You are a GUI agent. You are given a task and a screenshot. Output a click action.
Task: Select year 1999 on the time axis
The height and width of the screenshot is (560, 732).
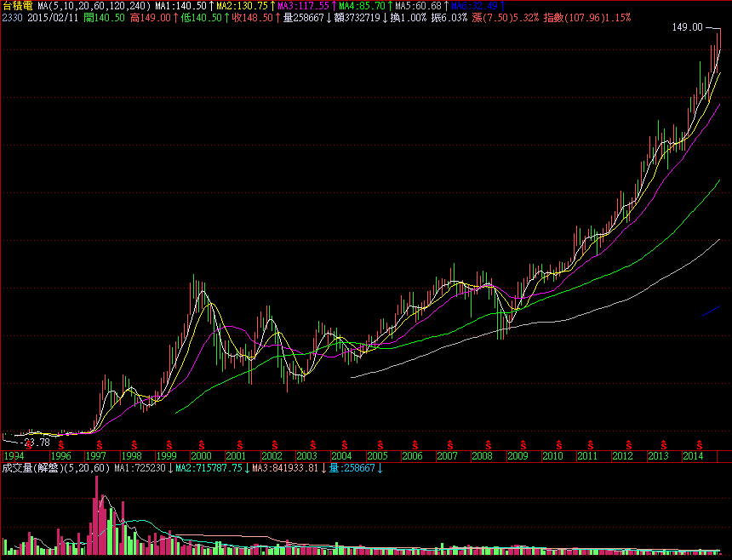tap(166, 456)
